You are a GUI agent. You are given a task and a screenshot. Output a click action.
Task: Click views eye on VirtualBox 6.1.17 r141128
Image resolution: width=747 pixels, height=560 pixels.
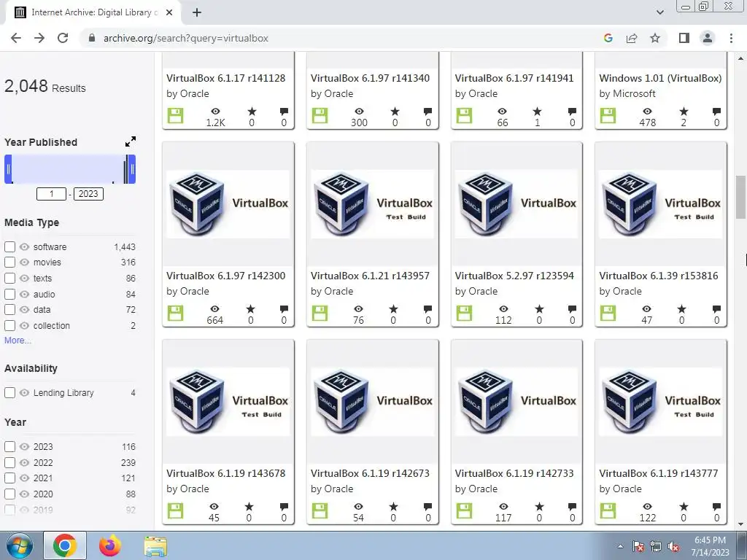coord(215,112)
